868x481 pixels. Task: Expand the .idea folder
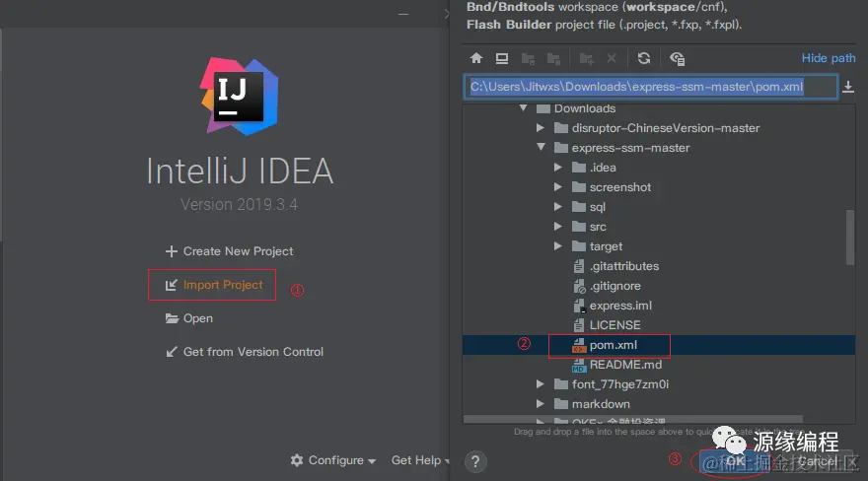558,168
